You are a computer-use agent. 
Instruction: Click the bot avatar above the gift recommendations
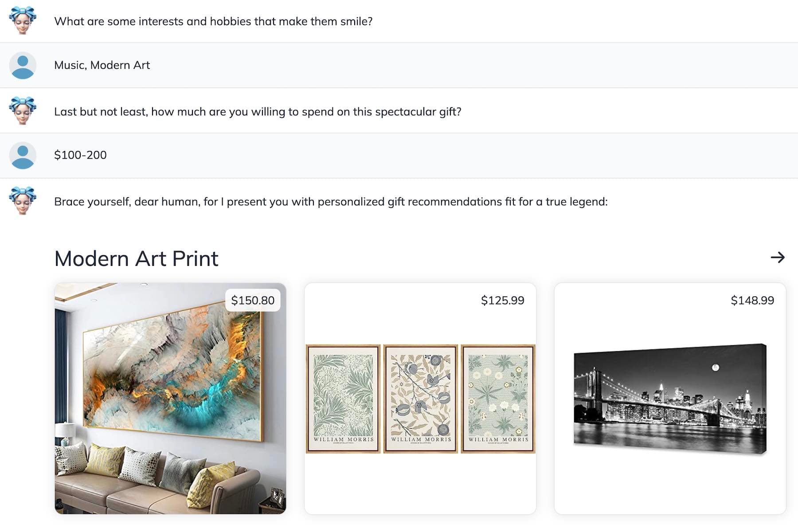coord(23,201)
